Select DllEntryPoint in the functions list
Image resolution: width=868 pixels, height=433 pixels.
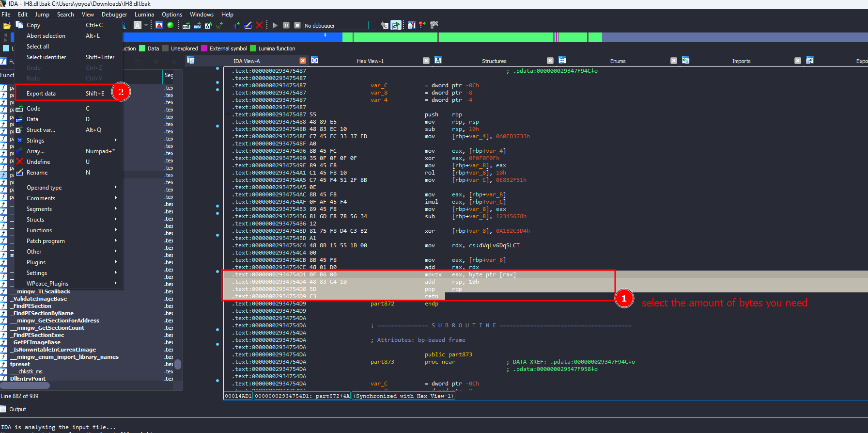pos(28,379)
